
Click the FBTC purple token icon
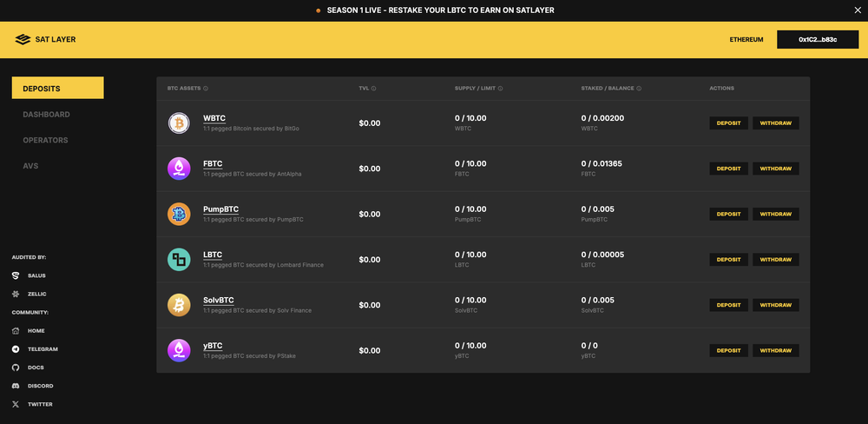click(179, 169)
